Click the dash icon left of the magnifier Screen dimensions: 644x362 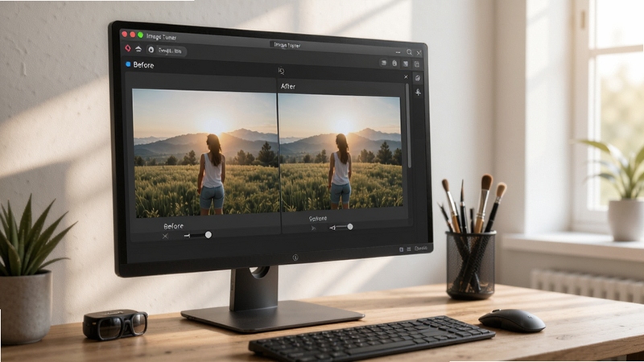[x=398, y=52]
